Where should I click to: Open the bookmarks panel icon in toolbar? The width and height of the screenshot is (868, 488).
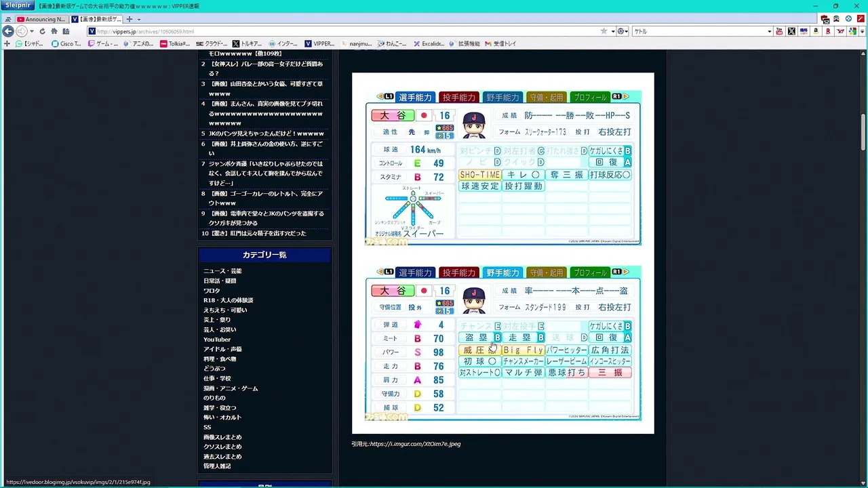[66, 31]
